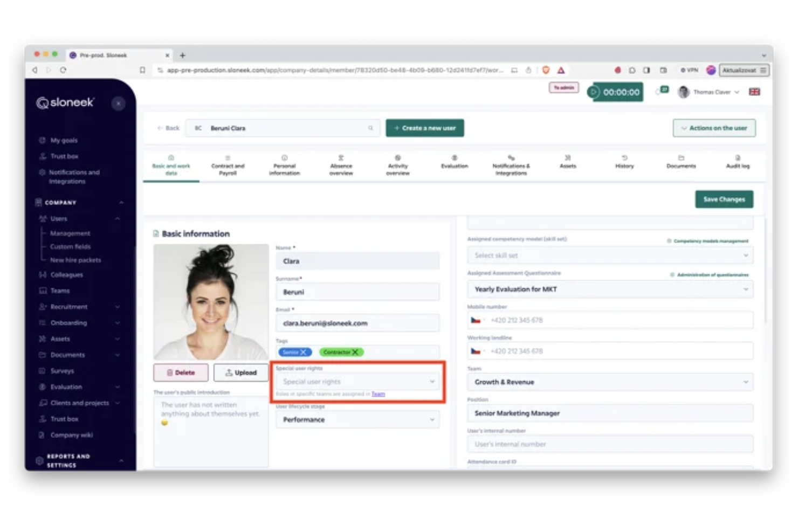798x532 pixels.
Task: Reload the page in browser toolbar
Action: (63, 70)
